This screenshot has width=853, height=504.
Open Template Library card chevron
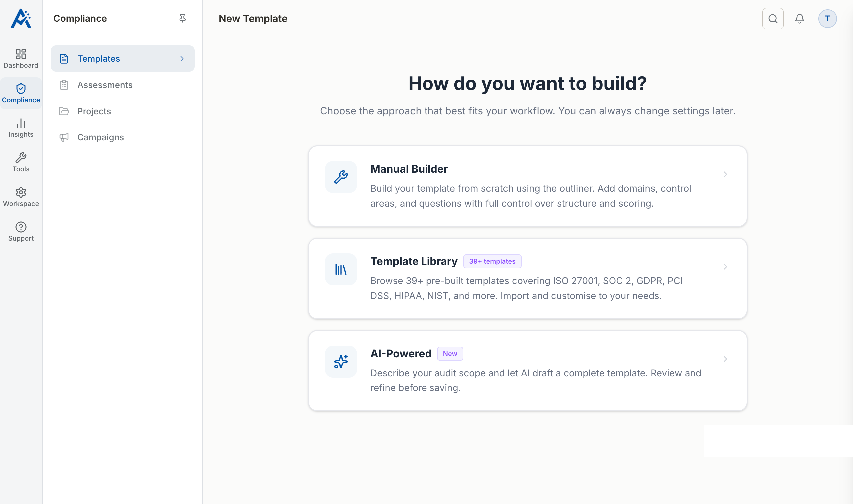(725, 267)
